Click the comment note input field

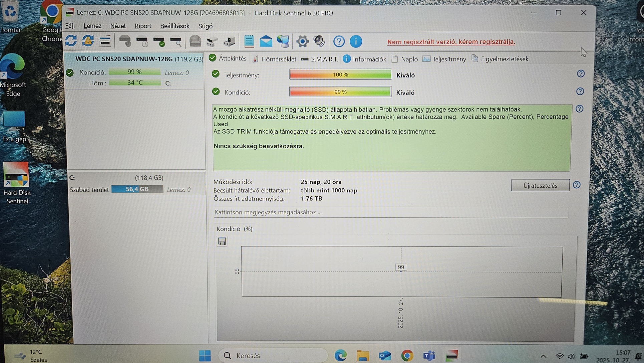390,212
